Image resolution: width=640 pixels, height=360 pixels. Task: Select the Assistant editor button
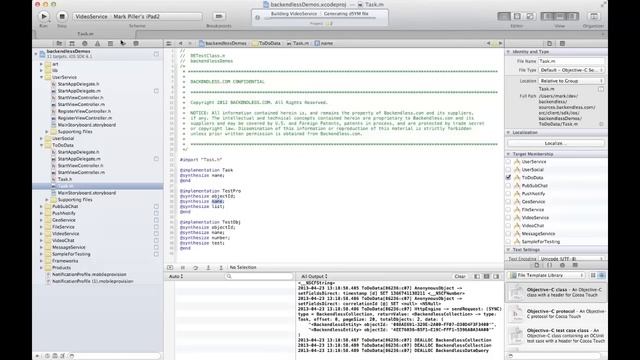(517, 16)
